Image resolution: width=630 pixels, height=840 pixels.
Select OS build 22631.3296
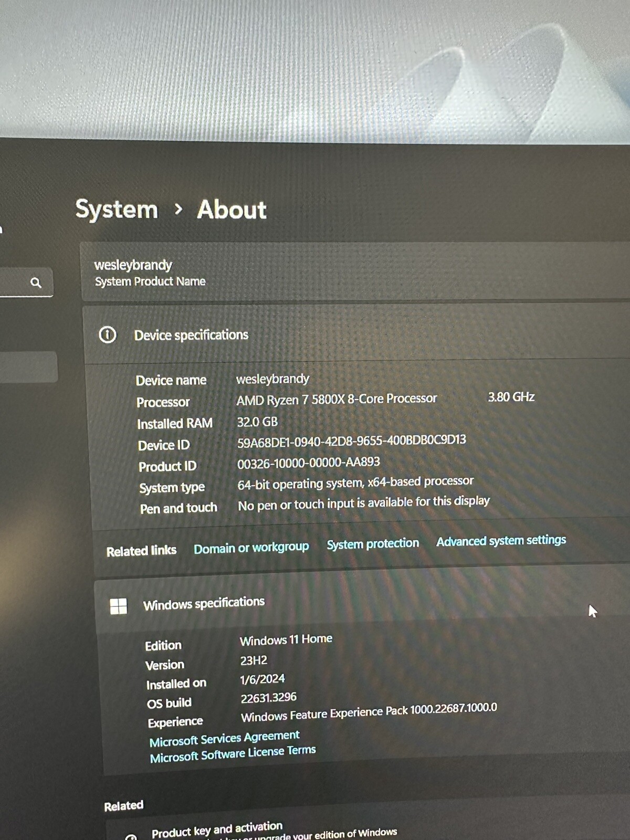268,698
